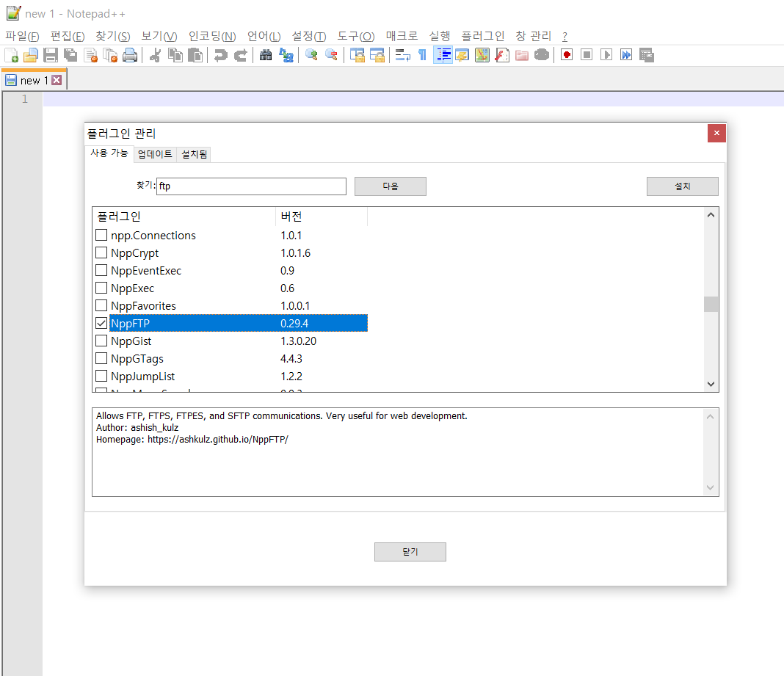Click the 설치 install button
The width and height of the screenshot is (784, 676).
click(x=683, y=186)
